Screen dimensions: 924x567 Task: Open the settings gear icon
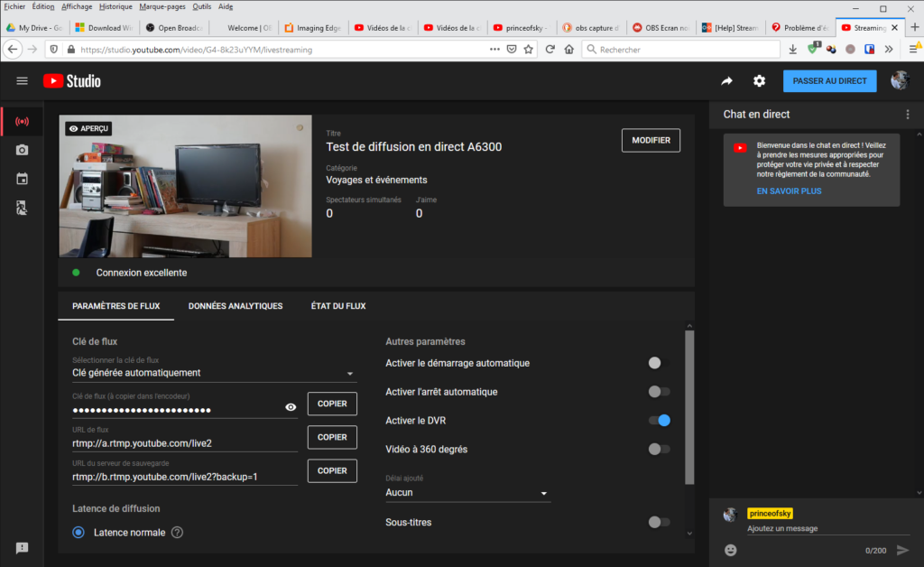[760, 81]
